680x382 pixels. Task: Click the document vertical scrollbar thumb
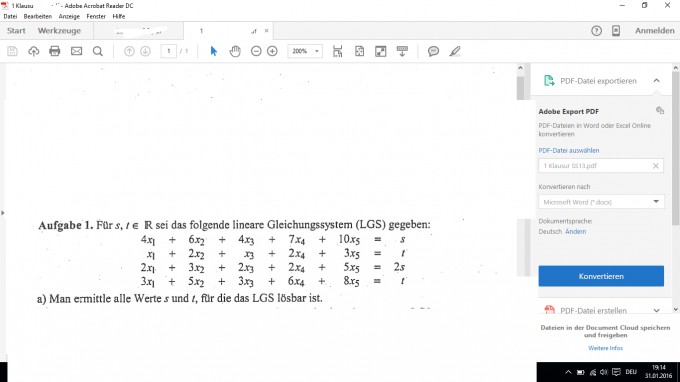(520, 87)
